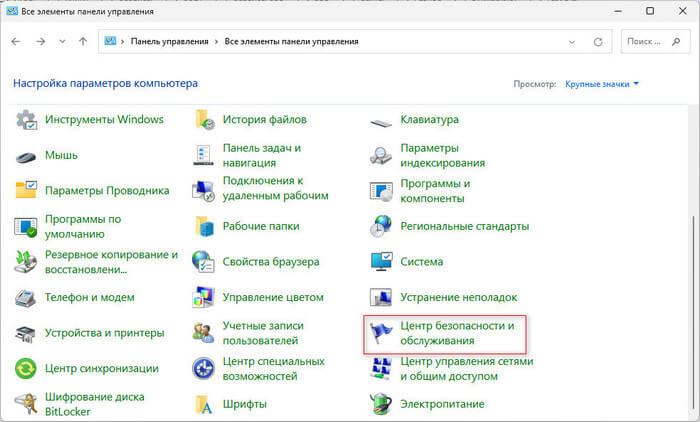Click Панель управления breadcrumb in address bar
Screen dimensions: 700x422
tap(167, 41)
